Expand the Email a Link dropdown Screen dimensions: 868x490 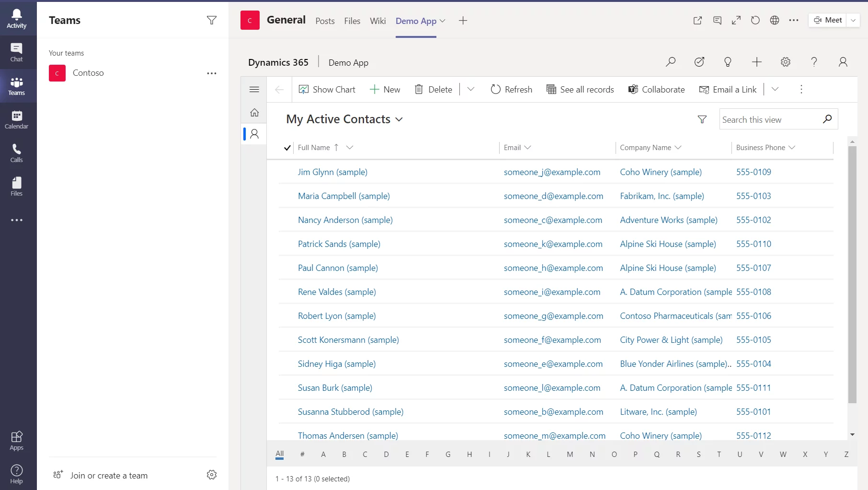(x=775, y=89)
